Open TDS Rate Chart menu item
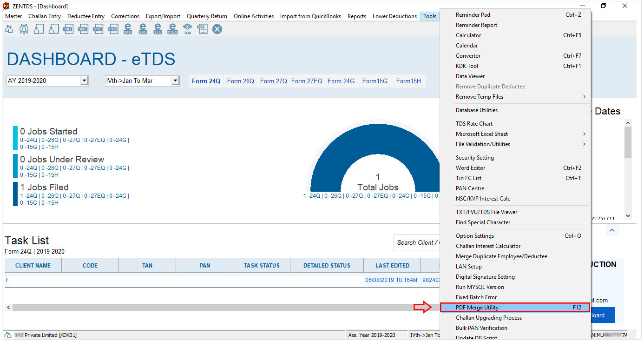The height and width of the screenshot is (342, 644). pyautogui.click(x=515, y=124)
